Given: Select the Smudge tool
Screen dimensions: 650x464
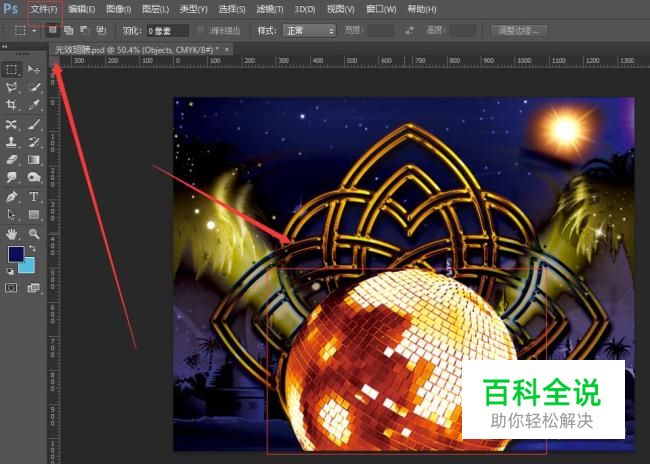Looking at the screenshot, I should pos(12,177).
